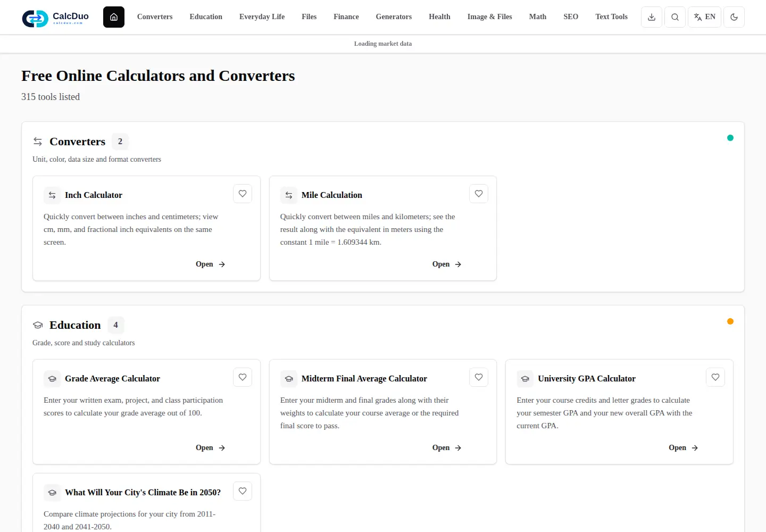Click the Education section heading

[x=75, y=325]
